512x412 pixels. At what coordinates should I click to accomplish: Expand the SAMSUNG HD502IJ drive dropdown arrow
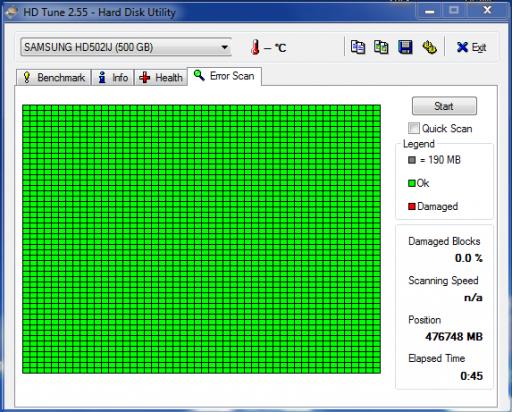(x=225, y=47)
